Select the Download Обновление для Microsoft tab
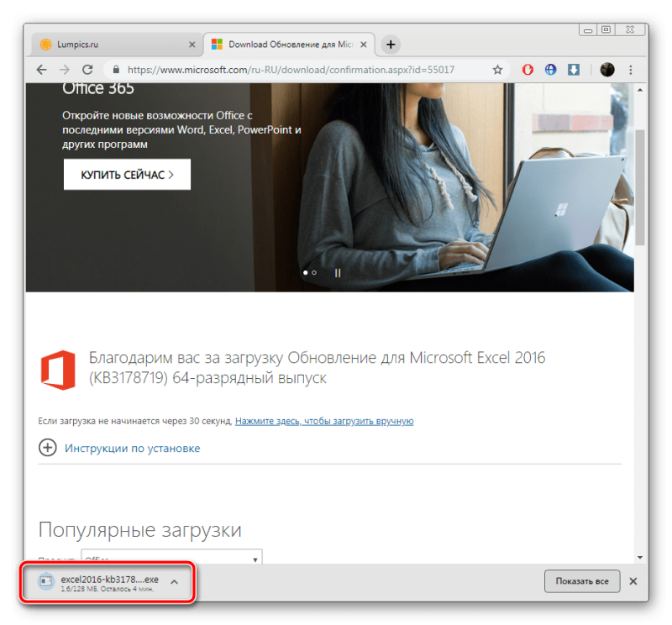This screenshot has height=625, width=672. (289, 45)
